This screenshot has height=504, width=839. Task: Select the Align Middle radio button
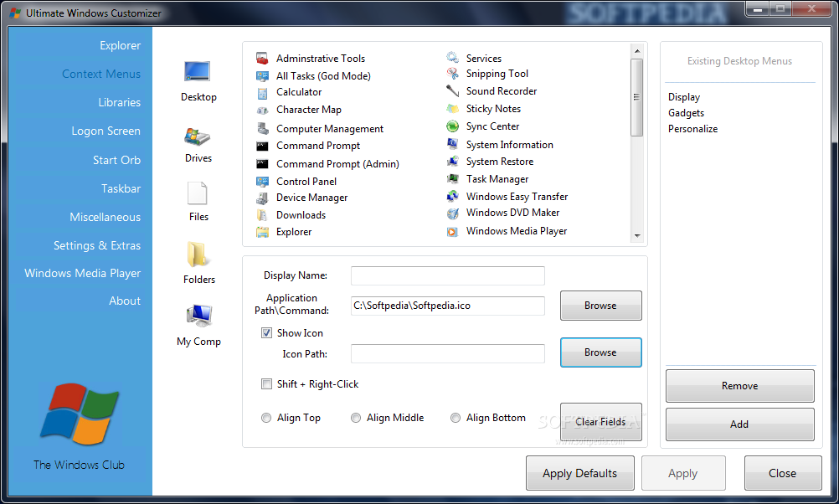[356, 418]
